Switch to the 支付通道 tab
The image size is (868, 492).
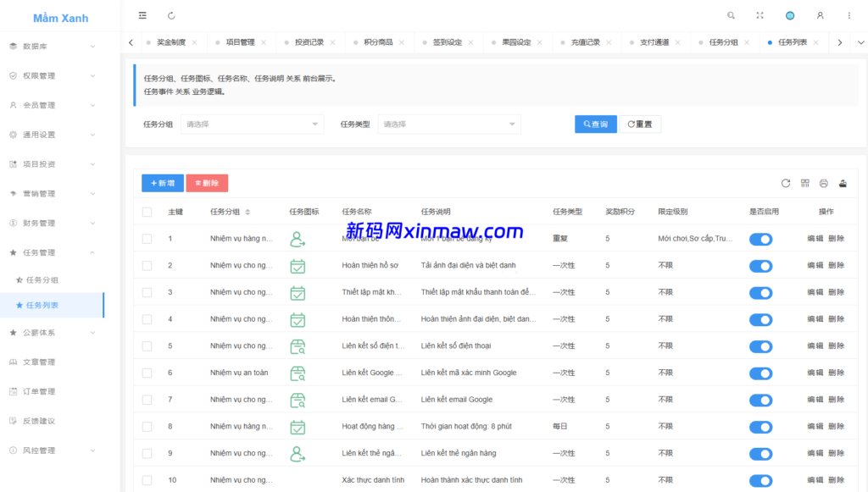click(x=654, y=42)
